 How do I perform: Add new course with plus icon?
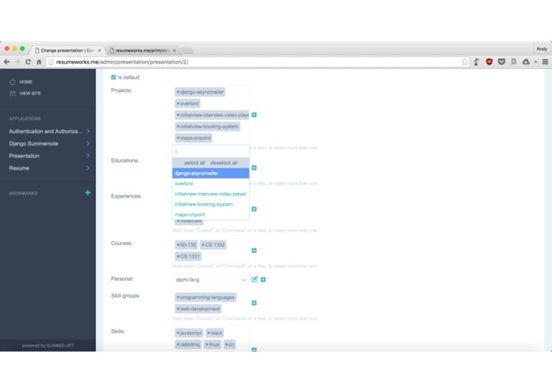254,250
